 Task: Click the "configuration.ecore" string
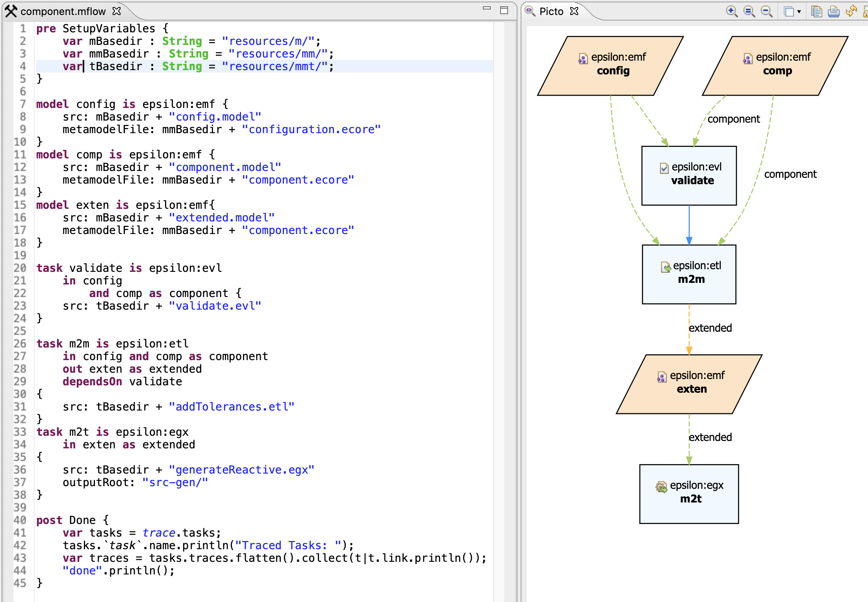coord(311,129)
